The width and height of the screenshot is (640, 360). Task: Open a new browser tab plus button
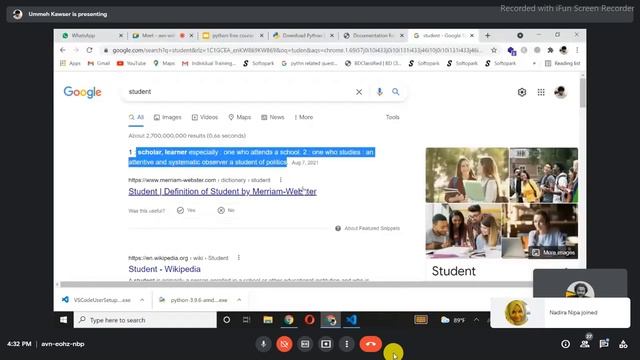point(487,36)
